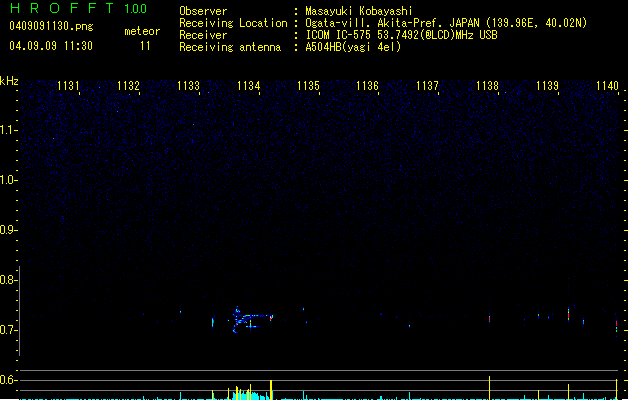Click the 0.6 kHz frequency axis label

pos(8,380)
